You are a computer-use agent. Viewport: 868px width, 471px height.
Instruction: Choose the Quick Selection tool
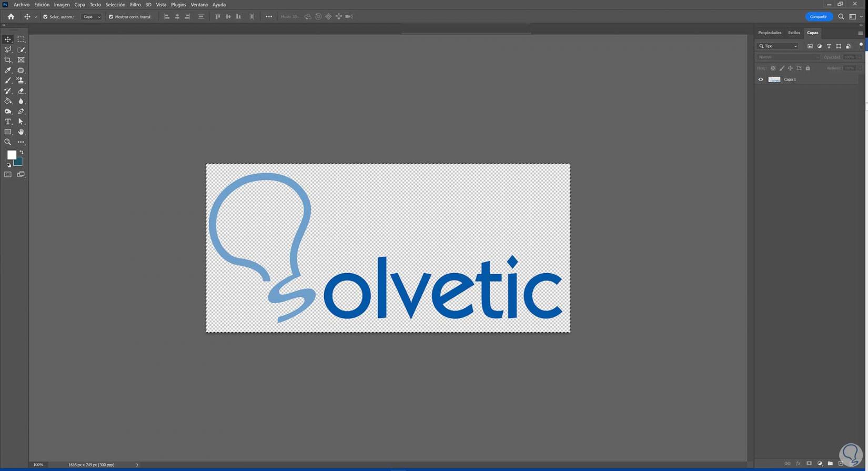21,50
